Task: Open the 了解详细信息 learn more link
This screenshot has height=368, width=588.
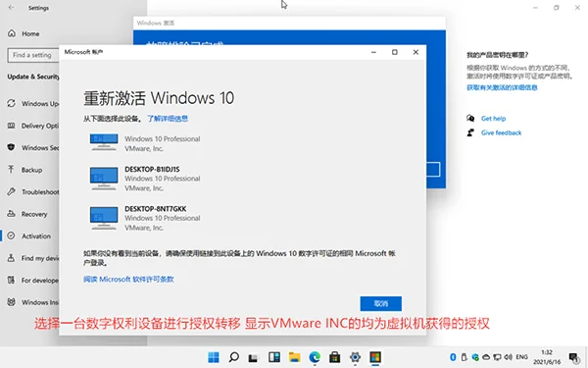Action: tap(168, 119)
